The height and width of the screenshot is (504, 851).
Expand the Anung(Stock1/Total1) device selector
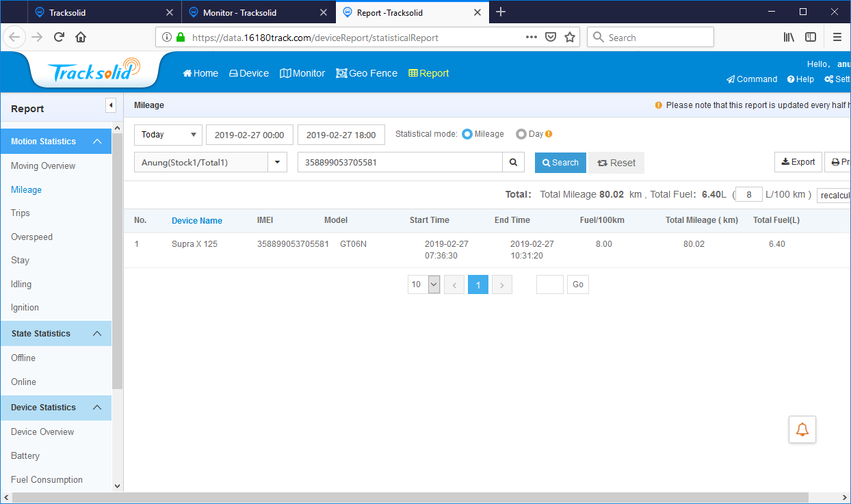point(278,162)
